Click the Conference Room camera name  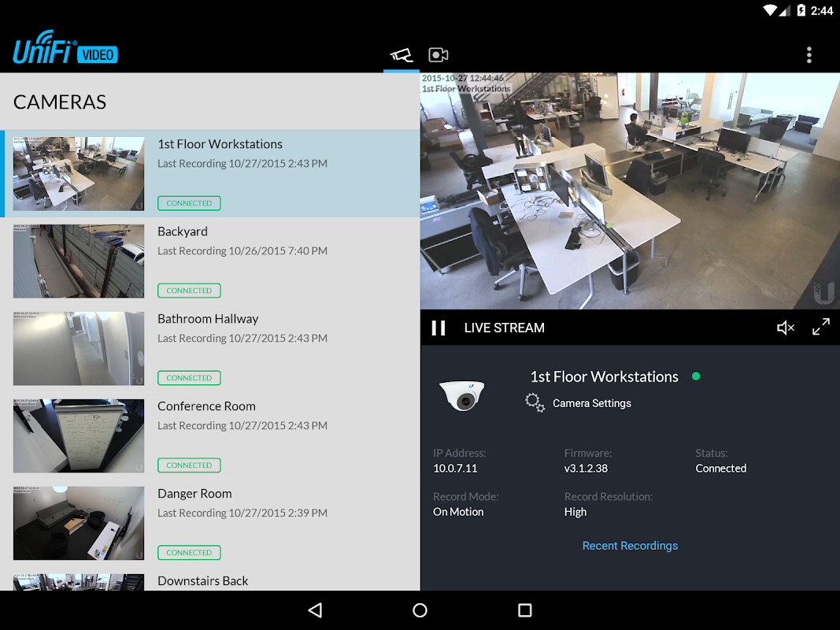(x=206, y=406)
